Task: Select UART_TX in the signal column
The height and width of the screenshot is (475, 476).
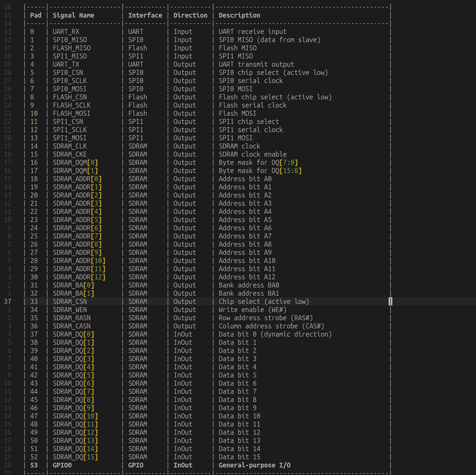Action: point(66,64)
